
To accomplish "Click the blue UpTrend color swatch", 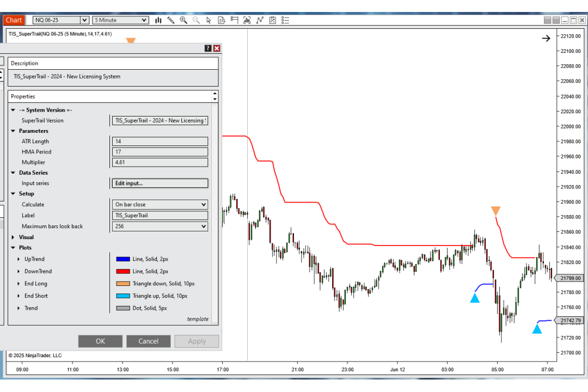I will coord(123,259).
